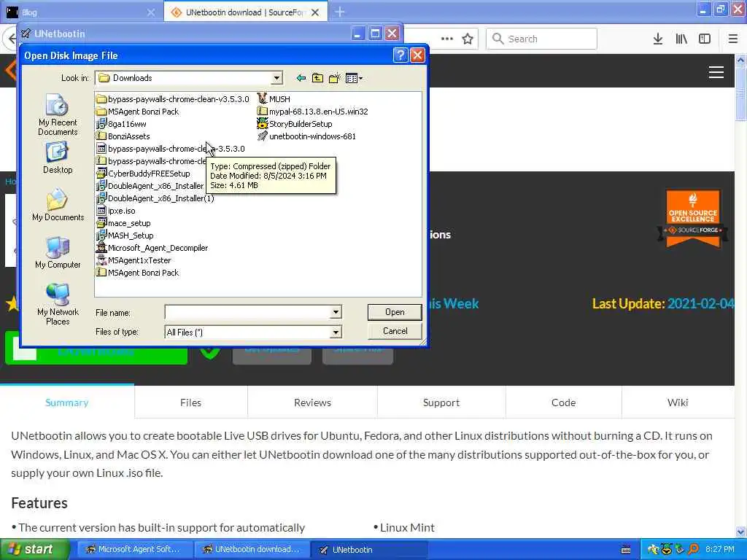
Task: Click the system tray clock
Action: click(719, 550)
